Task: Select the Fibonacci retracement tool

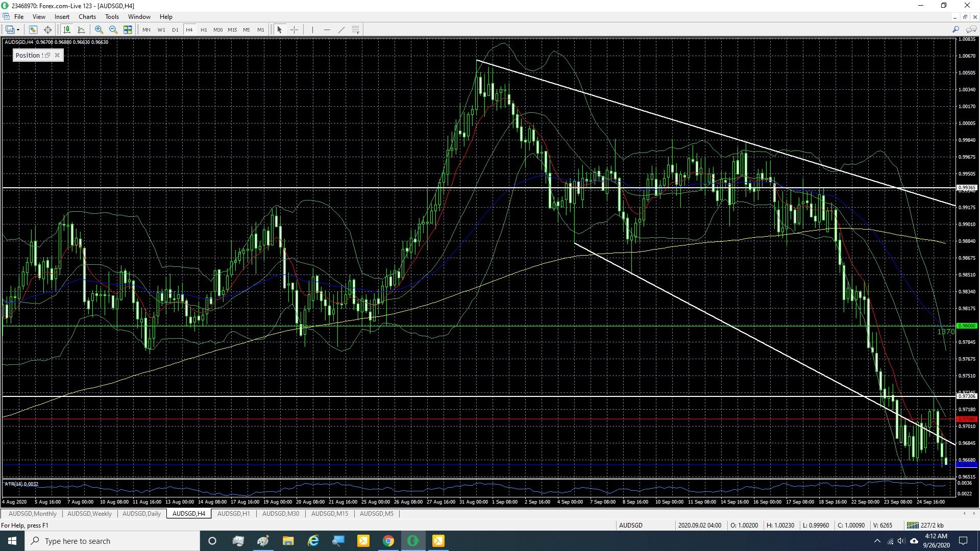Action: point(356,30)
